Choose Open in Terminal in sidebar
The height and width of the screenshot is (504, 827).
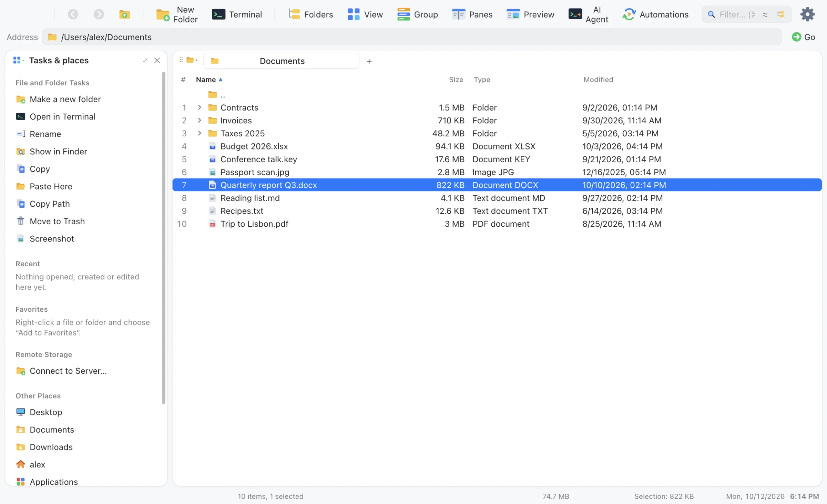[56, 117]
